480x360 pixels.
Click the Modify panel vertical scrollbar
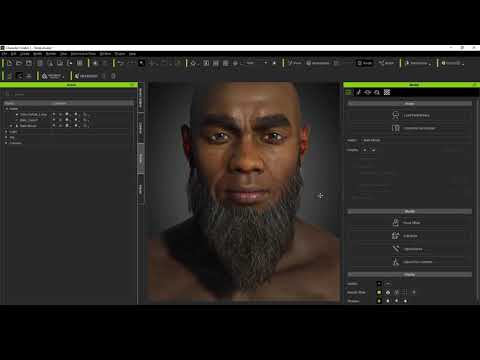point(477,200)
